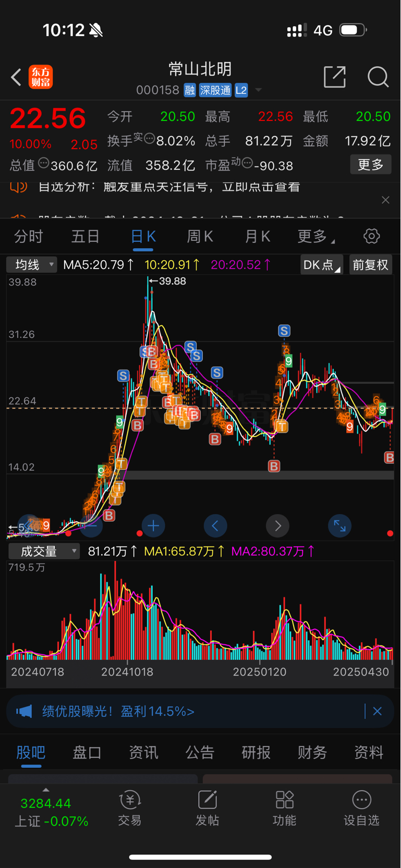Screen dimensions: 401x868
Task: Tap the 东方财富 app logo
Action: click(41, 77)
